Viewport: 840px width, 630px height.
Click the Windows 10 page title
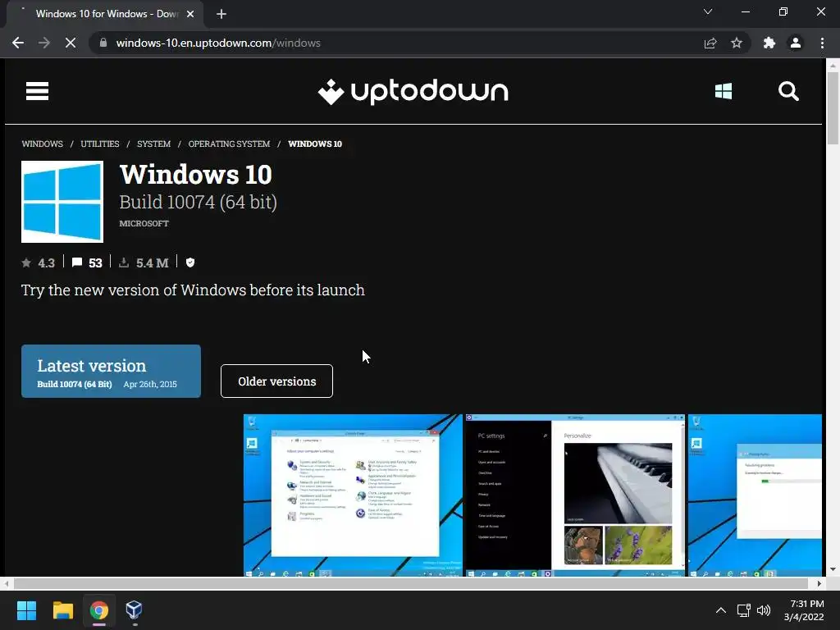tap(195, 174)
